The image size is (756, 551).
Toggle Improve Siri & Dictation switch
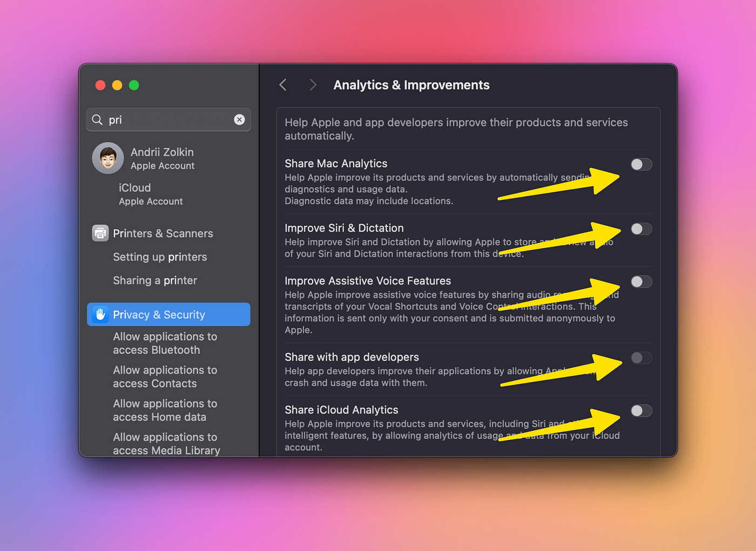coord(642,229)
